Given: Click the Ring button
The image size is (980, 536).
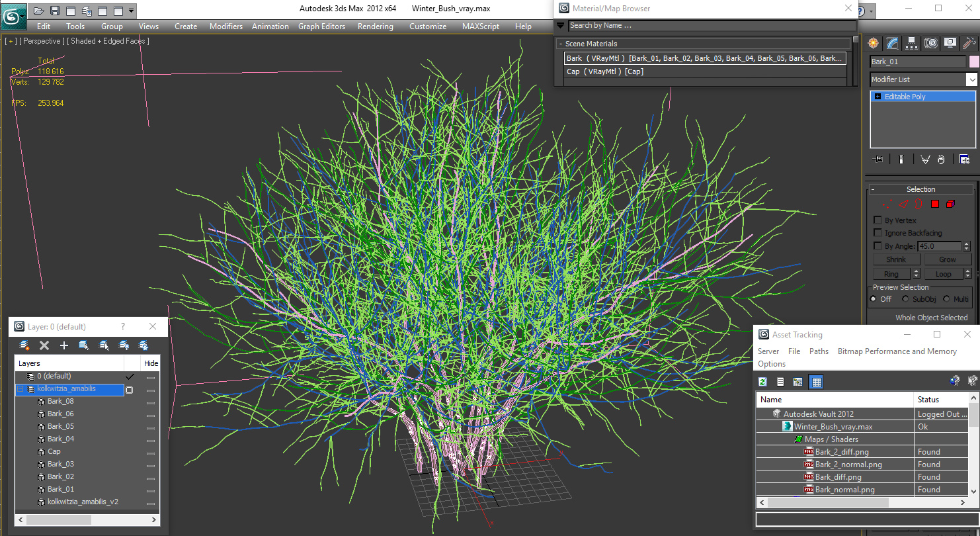Looking at the screenshot, I should click(x=891, y=274).
